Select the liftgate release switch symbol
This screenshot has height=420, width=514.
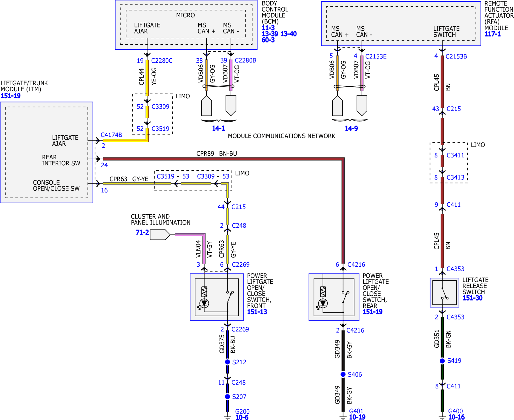pos(444,292)
